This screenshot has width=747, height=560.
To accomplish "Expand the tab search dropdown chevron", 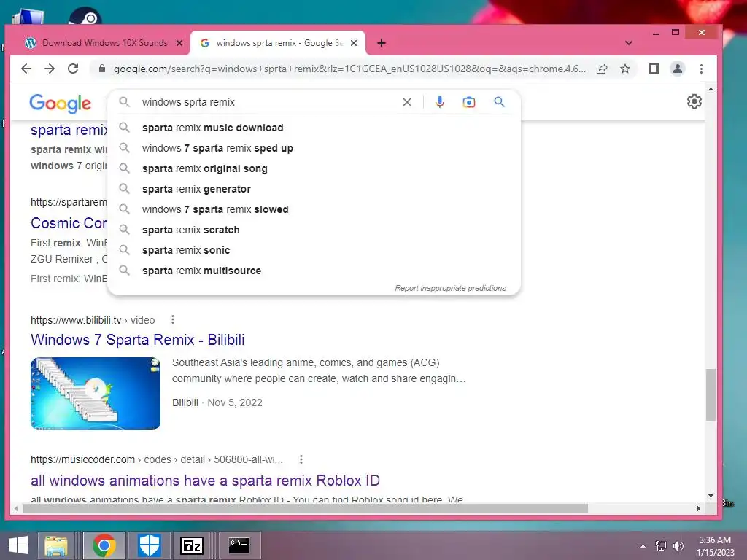I will 629,43.
